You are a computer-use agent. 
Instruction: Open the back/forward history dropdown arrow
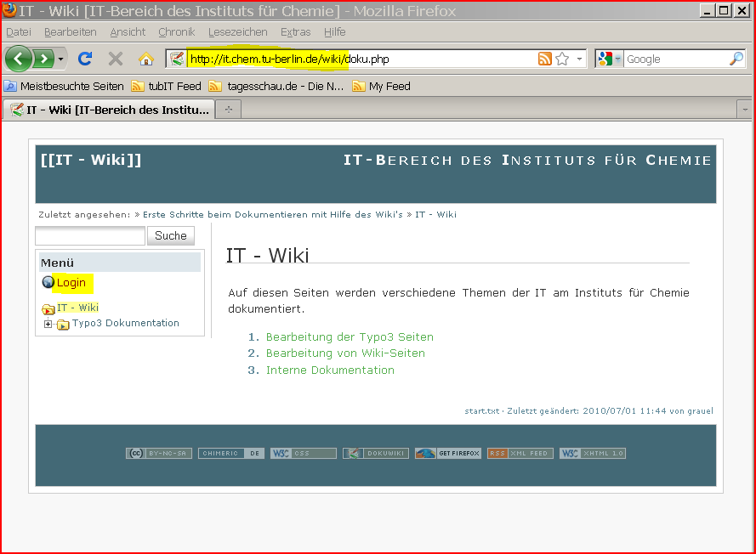point(61,59)
